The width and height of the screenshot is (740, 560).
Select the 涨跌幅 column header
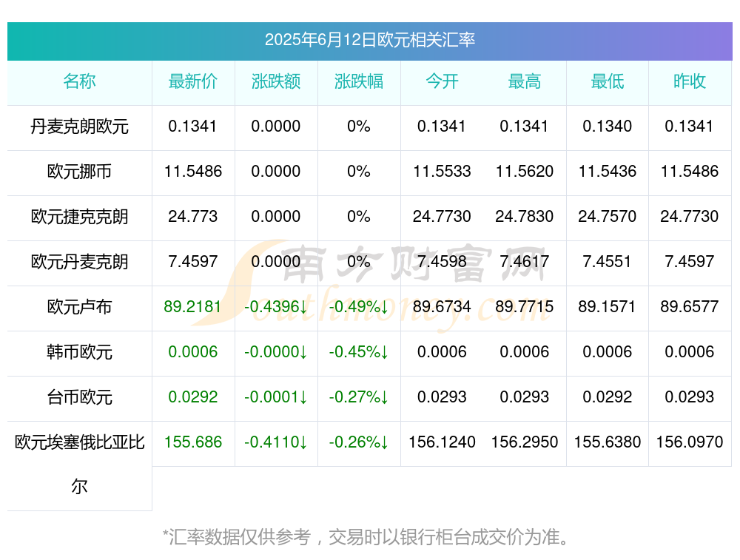point(359,81)
